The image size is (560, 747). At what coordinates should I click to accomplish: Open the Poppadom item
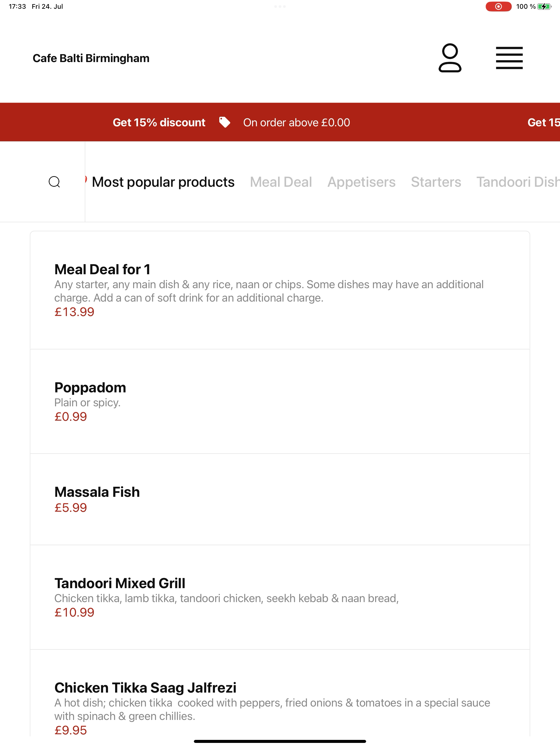[x=280, y=402]
